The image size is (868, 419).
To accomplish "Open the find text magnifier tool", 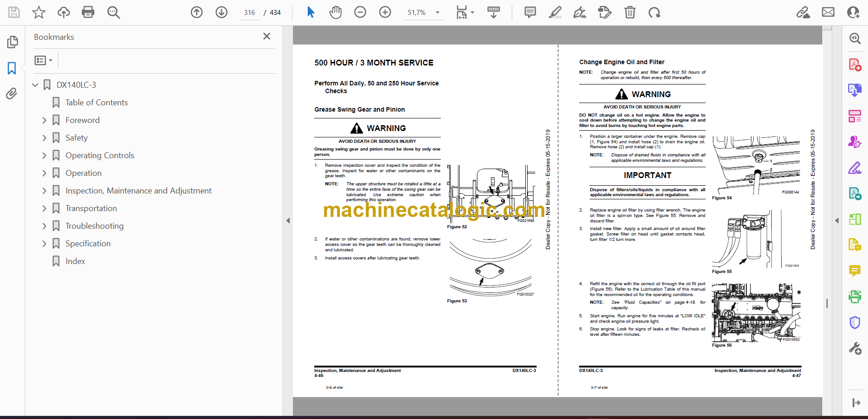I will 113,12.
